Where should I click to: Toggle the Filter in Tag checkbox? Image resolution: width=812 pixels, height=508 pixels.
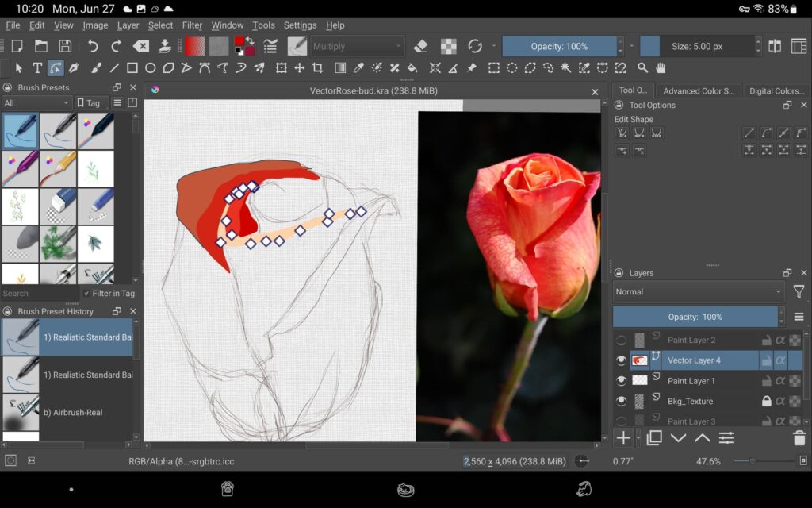point(86,293)
